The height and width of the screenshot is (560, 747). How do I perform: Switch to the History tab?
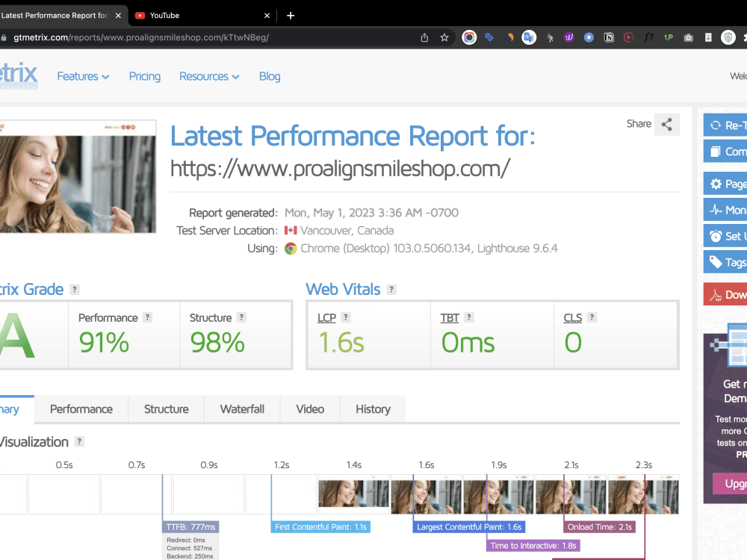(373, 409)
